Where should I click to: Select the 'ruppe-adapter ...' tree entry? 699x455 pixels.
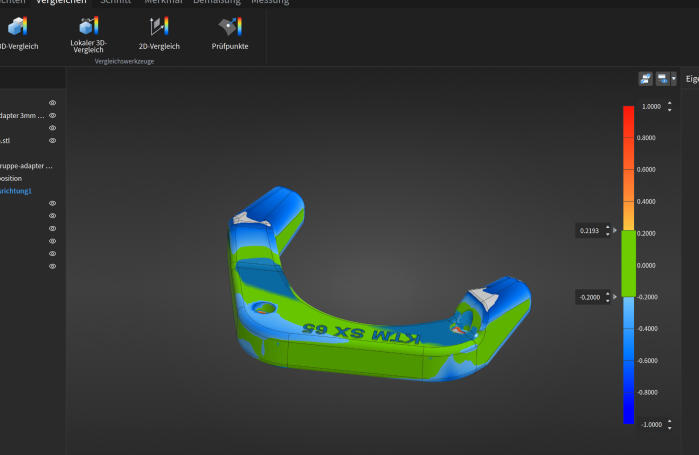26,166
